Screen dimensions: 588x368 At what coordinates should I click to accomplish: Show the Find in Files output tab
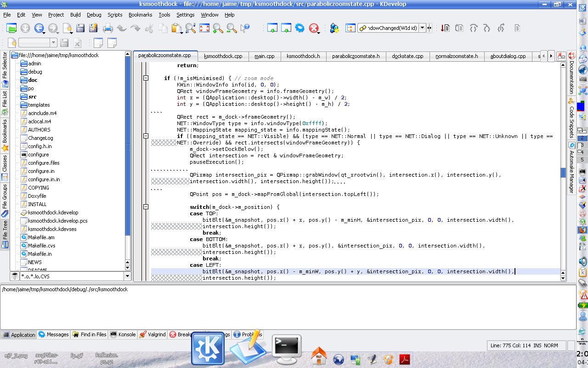point(89,334)
